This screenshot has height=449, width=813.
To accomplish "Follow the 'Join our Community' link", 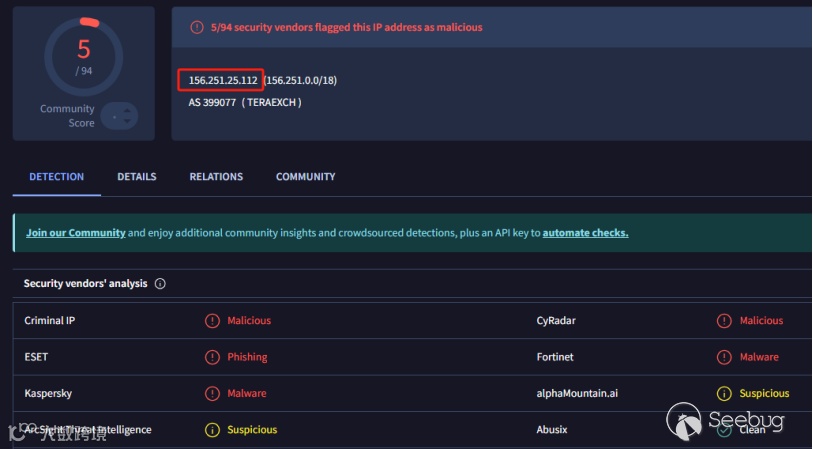I will point(76,233).
